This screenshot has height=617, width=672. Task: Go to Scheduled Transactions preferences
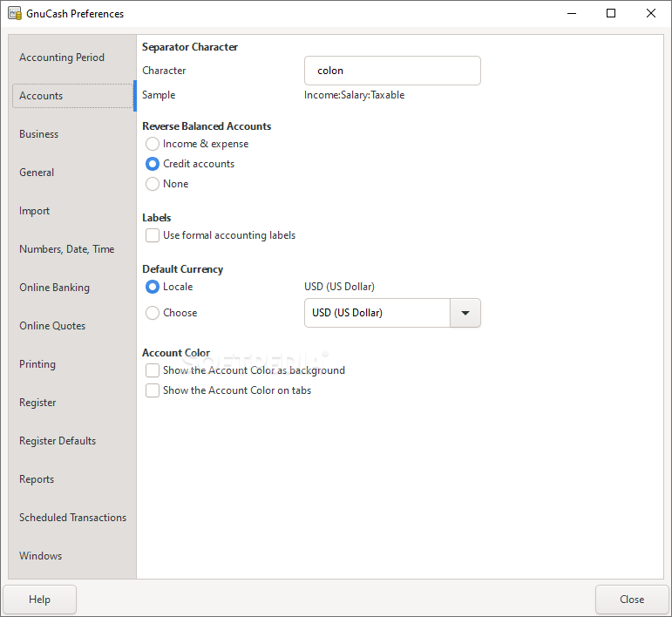73,518
